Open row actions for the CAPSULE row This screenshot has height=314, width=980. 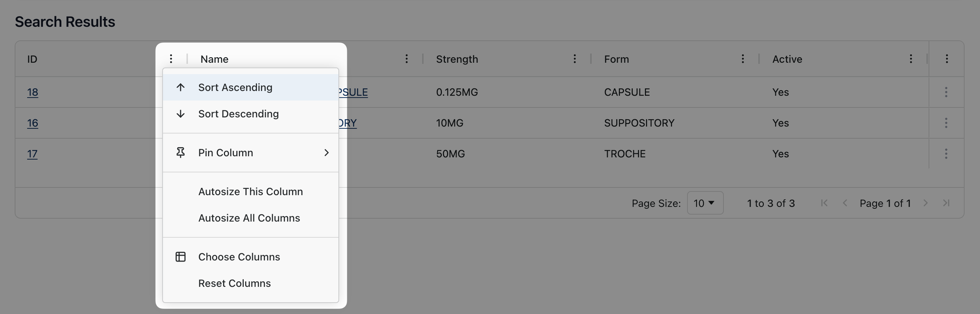(x=946, y=92)
